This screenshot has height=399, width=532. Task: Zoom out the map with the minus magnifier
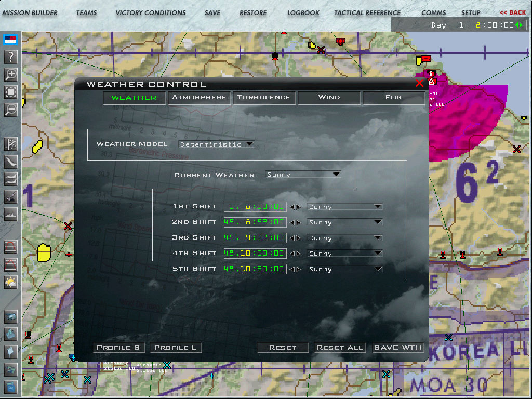point(10,110)
